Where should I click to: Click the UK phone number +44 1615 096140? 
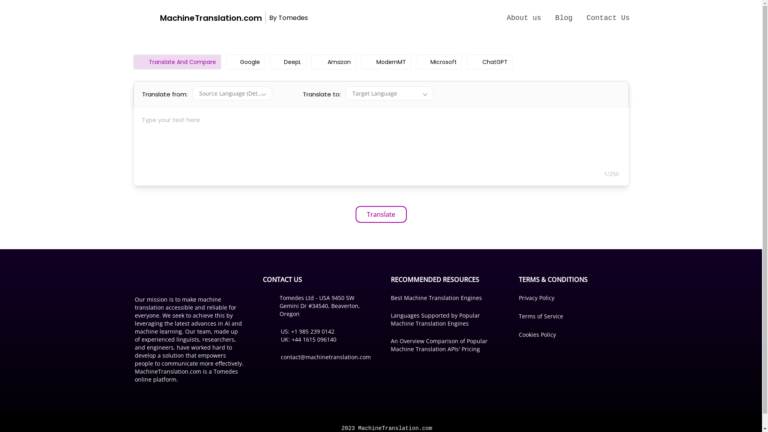click(x=309, y=339)
